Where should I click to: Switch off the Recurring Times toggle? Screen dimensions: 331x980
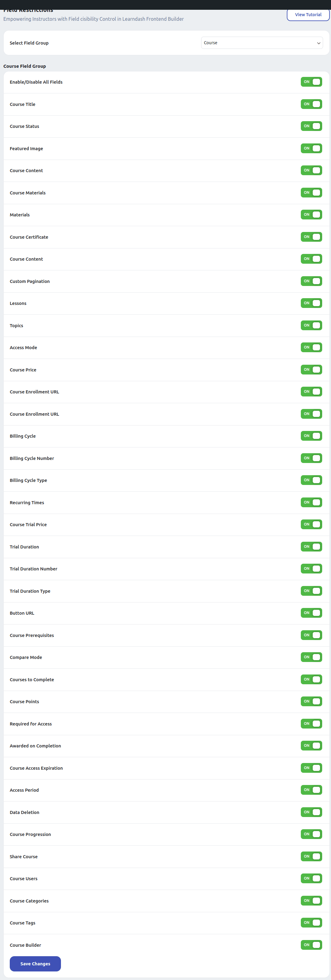(311, 503)
